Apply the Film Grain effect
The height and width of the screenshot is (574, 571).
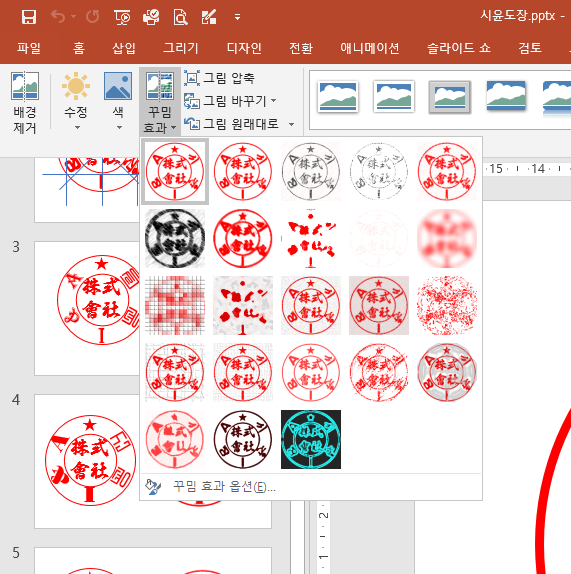click(311, 305)
